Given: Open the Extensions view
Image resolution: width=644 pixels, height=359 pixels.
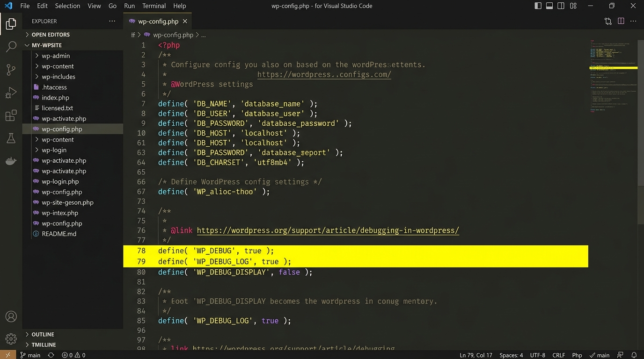Looking at the screenshot, I should pyautogui.click(x=11, y=115).
